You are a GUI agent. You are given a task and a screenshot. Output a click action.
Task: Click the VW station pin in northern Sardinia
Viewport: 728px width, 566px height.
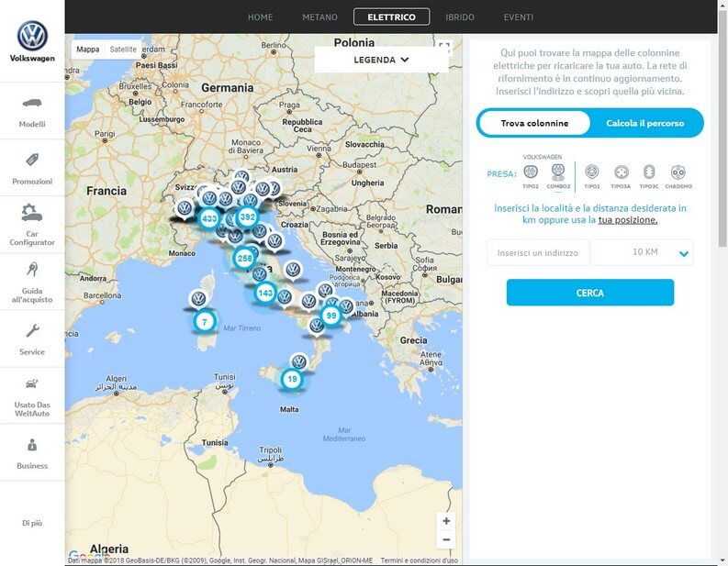pyautogui.click(x=198, y=299)
